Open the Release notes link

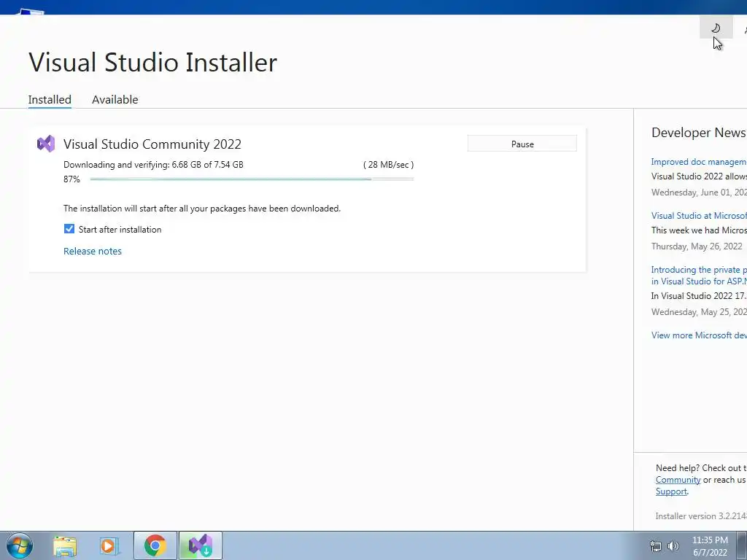click(93, 251)
